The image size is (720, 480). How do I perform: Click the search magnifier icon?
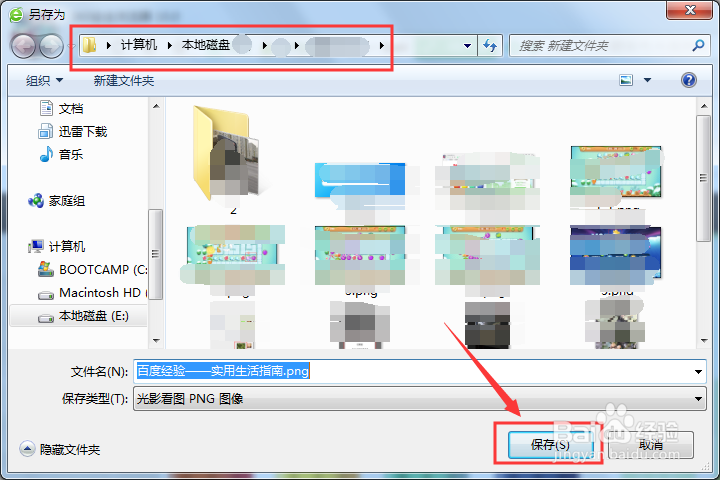(x=698, y=45)
